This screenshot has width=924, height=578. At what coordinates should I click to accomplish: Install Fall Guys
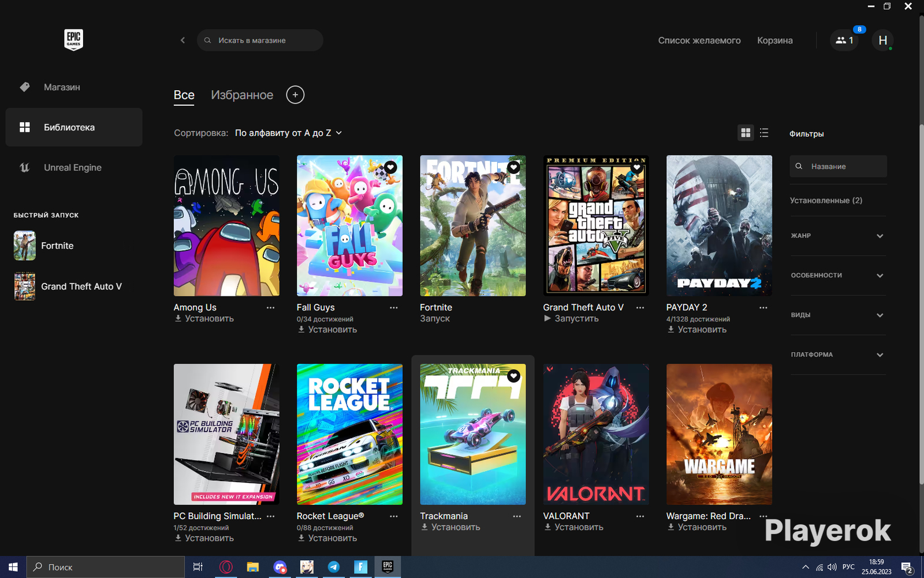(327, 329)
